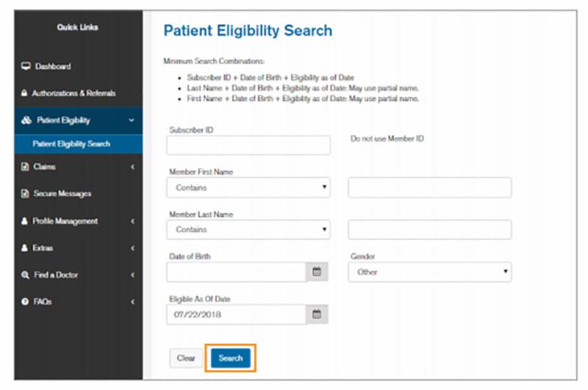Screen dimensions: 588x390
Task: Open the Date of Birth calendar picker
Action: point(317,272)
